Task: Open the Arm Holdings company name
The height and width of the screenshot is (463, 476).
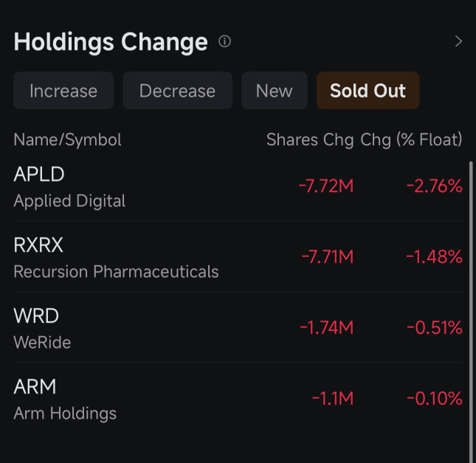Action: (x=65, y=414)
